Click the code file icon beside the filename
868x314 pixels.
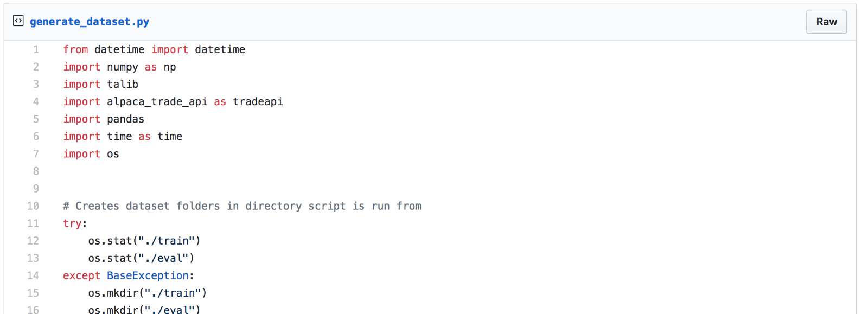pyautogui.click(x=18, y=21)
